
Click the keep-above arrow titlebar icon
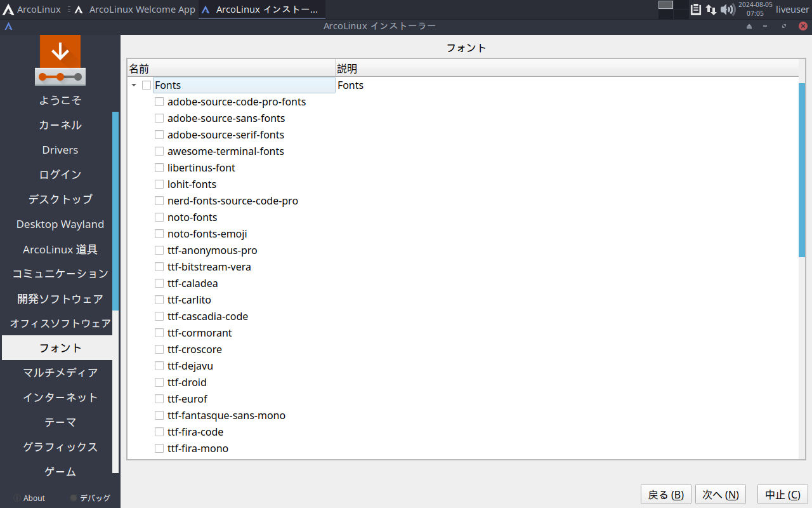(x=749, y=26)
